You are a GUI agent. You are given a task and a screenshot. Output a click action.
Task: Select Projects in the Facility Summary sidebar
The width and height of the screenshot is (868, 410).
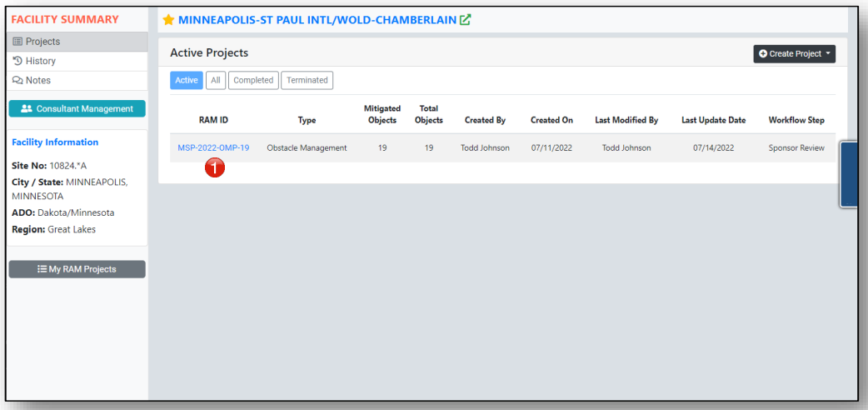point(77,42)
